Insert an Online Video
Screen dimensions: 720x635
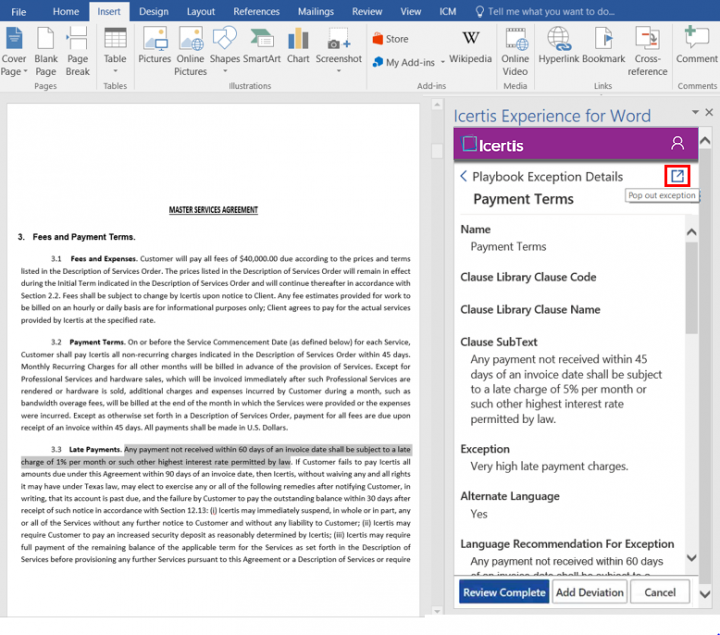point(515,51)
